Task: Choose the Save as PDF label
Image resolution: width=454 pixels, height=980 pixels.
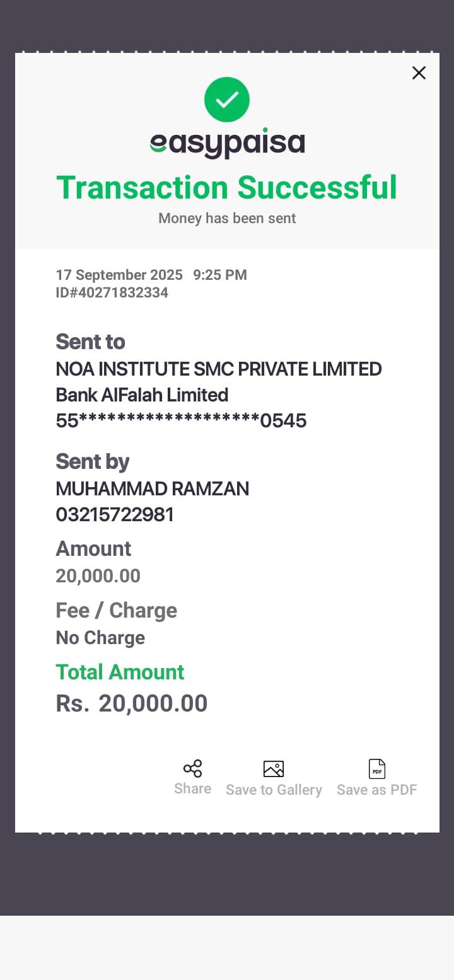Action: (377, 790)
